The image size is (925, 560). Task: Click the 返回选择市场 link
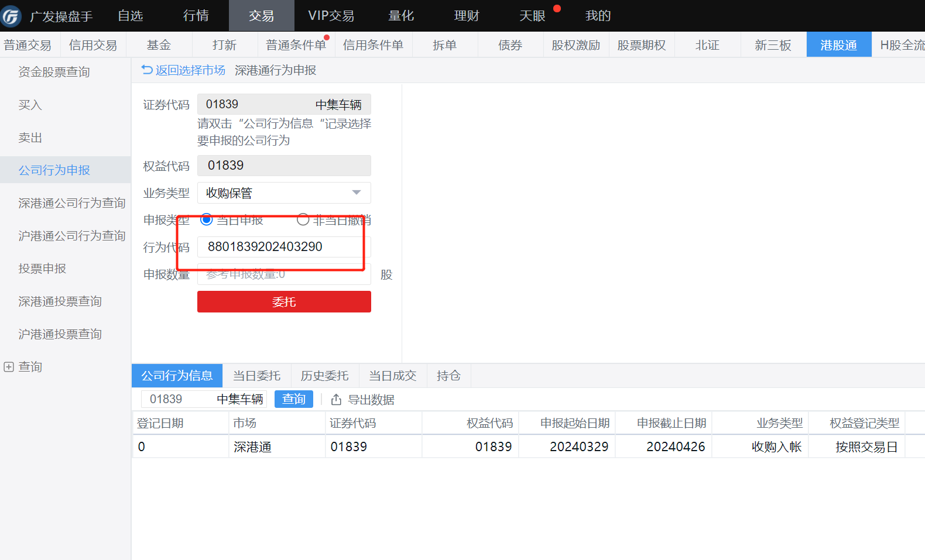[x=190, y=70]
